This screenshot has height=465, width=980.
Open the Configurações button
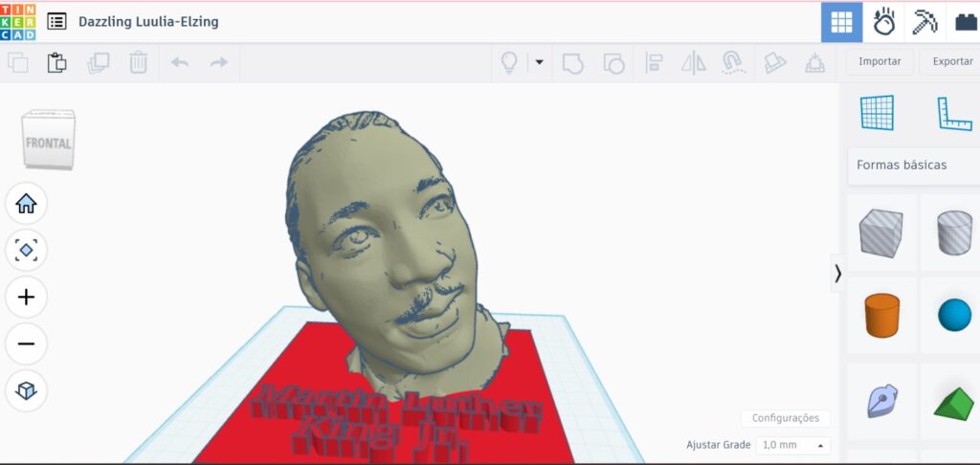click(785, 418)
